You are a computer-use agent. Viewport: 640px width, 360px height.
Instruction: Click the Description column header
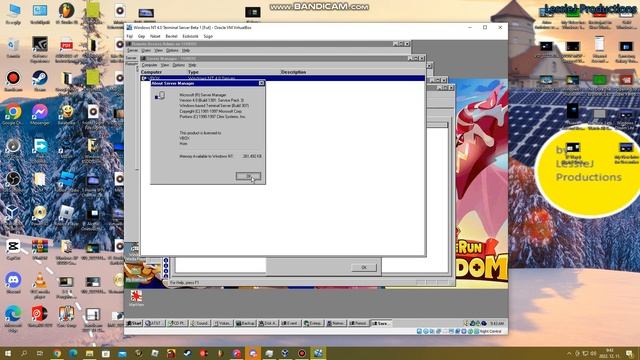pyautogui.click(x=293, y=72)
